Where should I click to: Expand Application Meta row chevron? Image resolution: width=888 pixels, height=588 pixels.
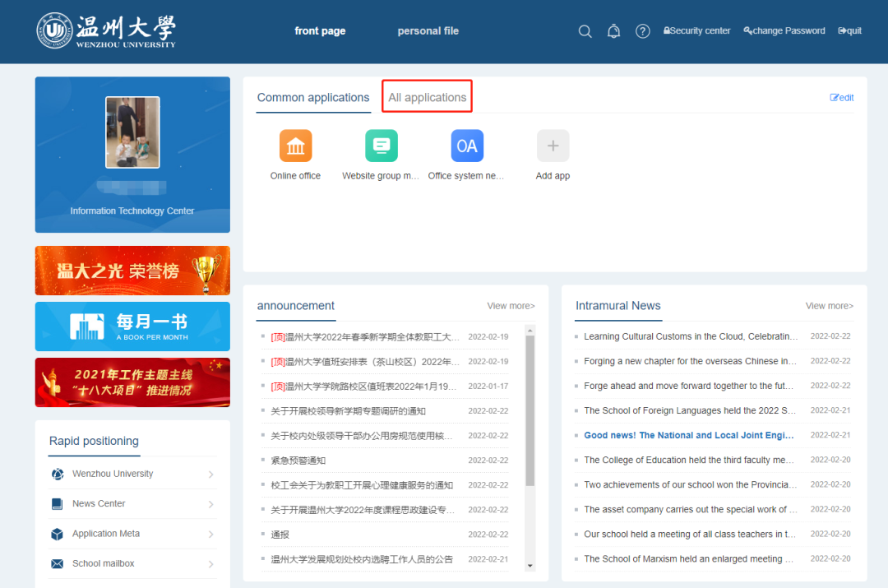click(x=210, y=535)
